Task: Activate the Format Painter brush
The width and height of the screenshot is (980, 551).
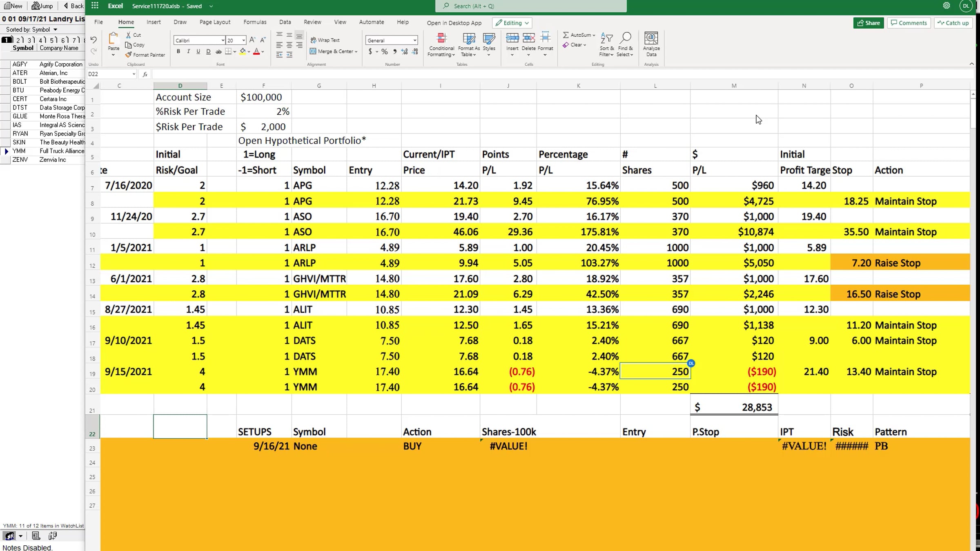Action: click(x=128, y=55)
